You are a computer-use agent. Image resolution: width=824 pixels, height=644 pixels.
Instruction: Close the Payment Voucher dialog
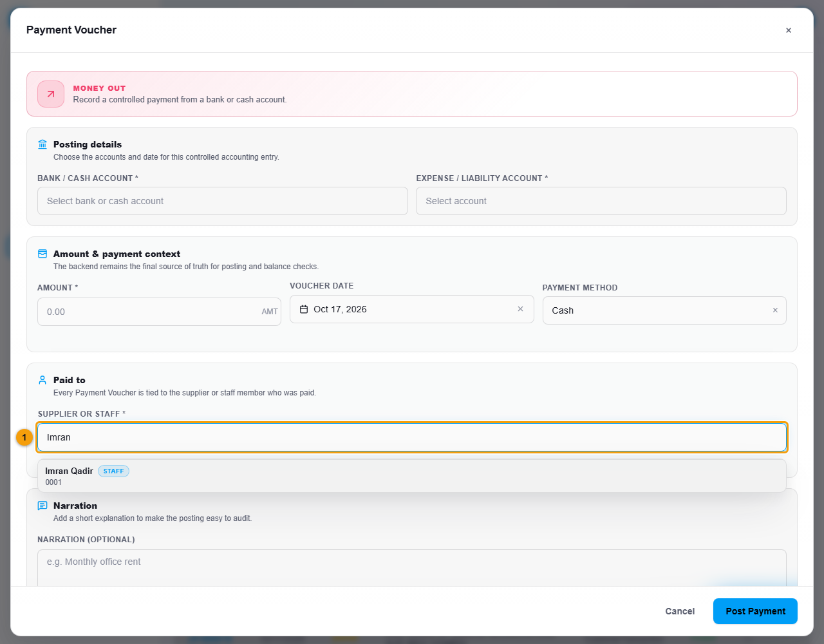(789, 30)
